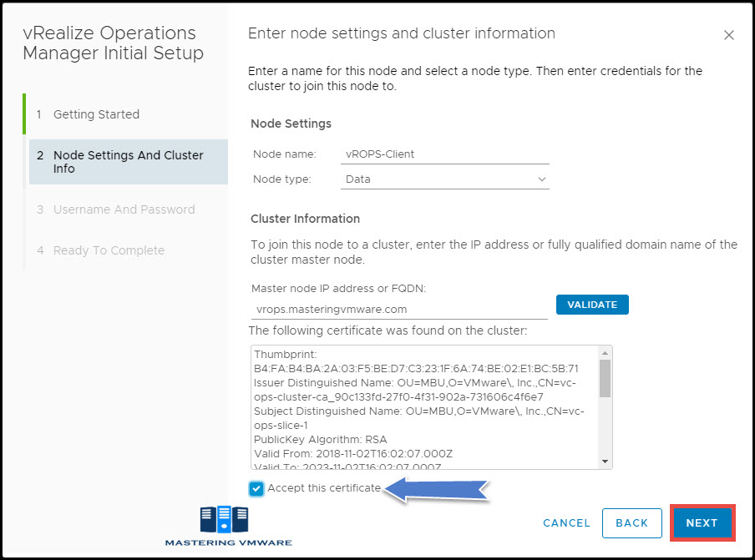Click the NEXT button
The width and height of the screenshot is (755, 560).
(x=702, y=523)
